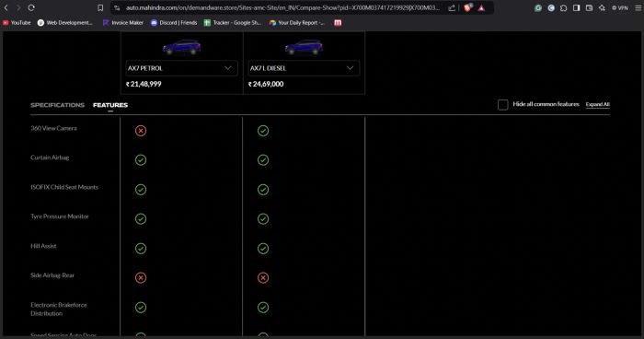Open Brave Rewards triangle icon
Image resolution: width=644 pixels, height=339 pixels.
(x=481, y=7)
